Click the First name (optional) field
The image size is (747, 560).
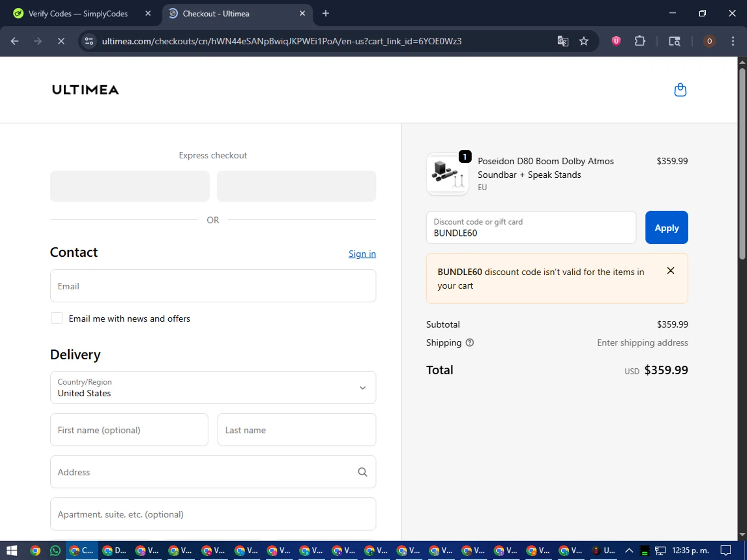129,430
